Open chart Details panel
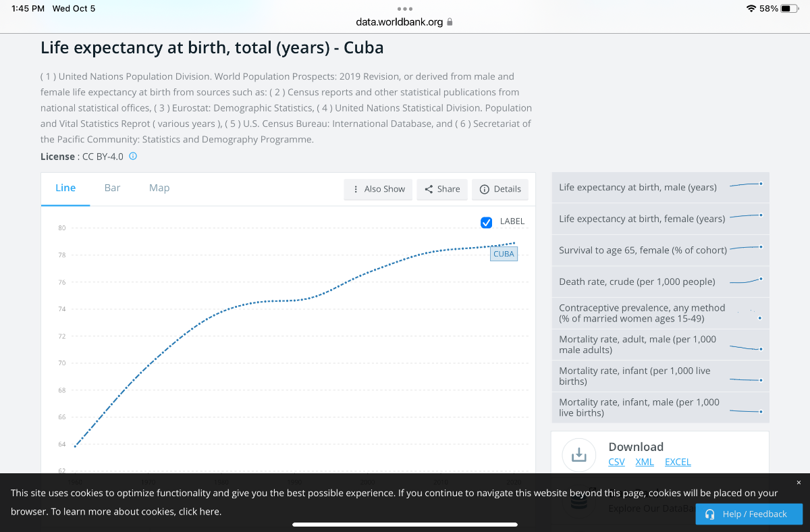Image resolution: width=810 pixels, height=532 pixels. point(500,189)
